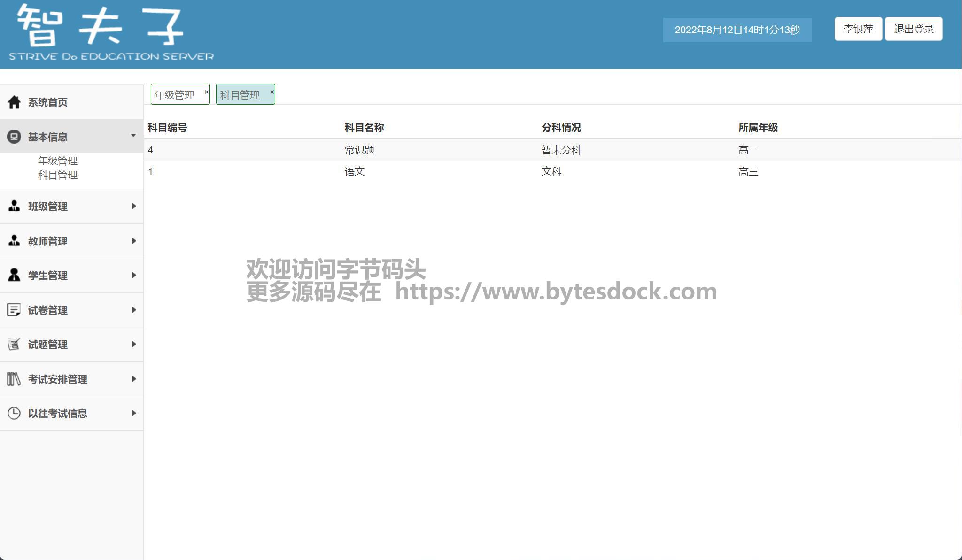Click the 李银萍 user button

858,29
